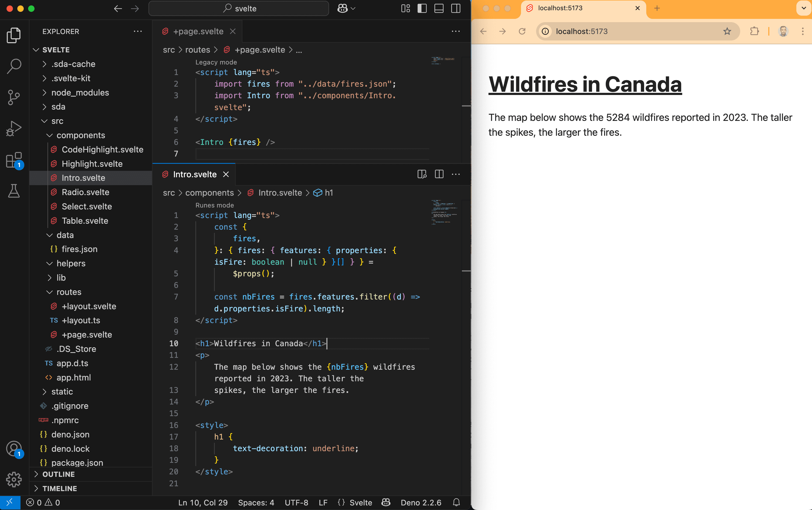Open the Search view in activity bar
This screenshot has width=812, height=510.
(x=14, y=66)
